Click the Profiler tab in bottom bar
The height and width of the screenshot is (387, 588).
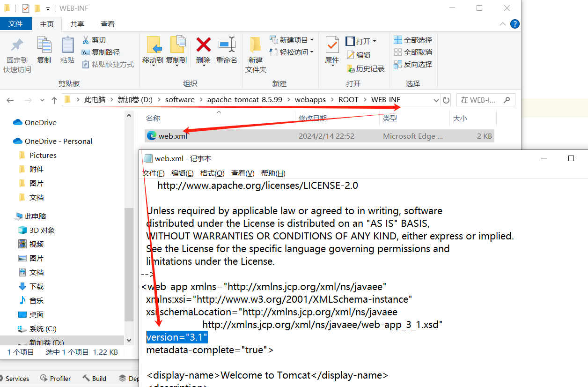pos(56,379)
